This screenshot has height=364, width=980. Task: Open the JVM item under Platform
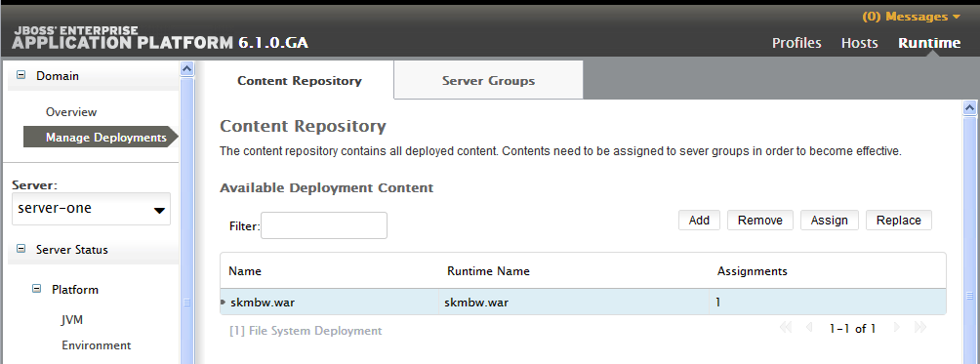pyautogui.click(x=72, y=320)
